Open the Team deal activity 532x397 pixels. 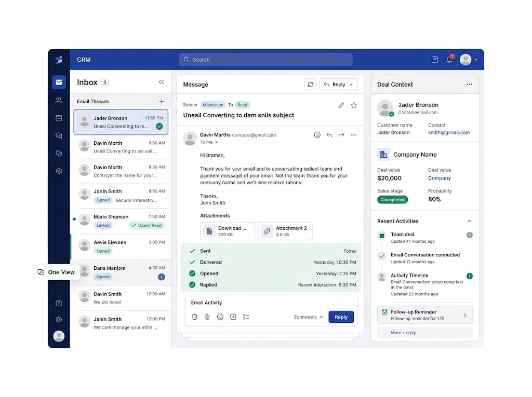click(425, 238)
